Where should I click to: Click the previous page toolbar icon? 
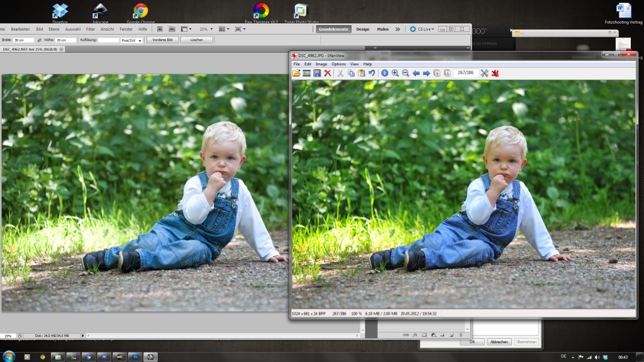(436, 73)
